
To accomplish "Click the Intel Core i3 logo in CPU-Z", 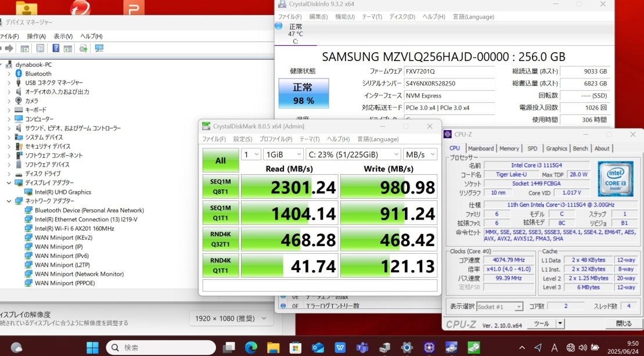I will (x=615, y=179).
